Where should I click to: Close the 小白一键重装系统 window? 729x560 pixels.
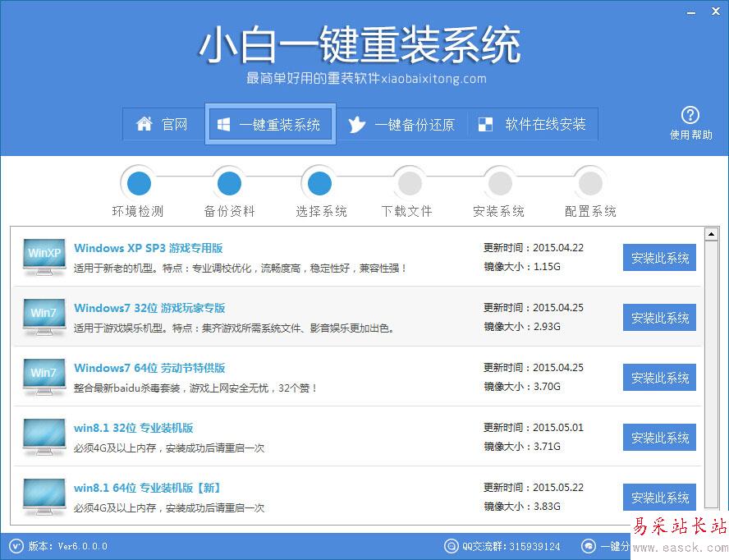[x=716, y=11]
